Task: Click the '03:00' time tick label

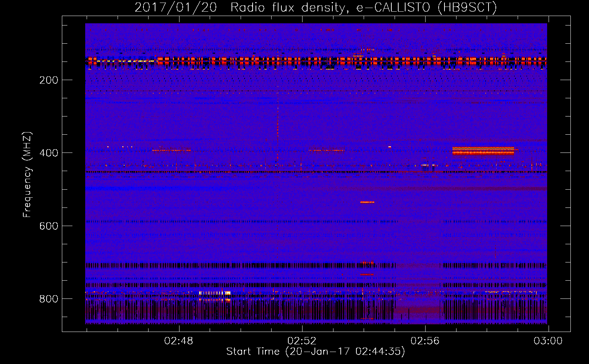Action: click(x=548, y=341)
